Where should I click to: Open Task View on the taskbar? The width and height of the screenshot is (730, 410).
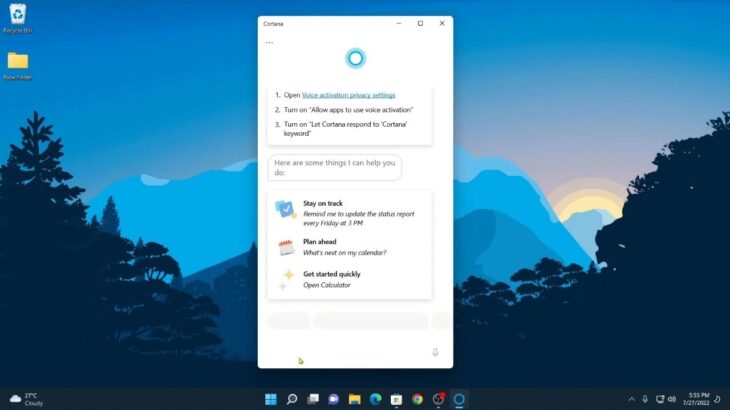(313, 399)
